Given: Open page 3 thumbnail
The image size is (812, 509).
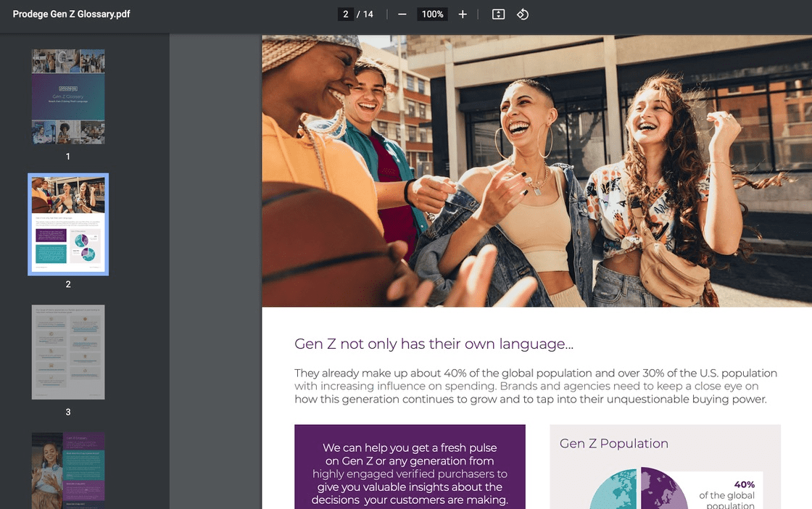Looking at the screenshot, I should click(x=68, y=352).
